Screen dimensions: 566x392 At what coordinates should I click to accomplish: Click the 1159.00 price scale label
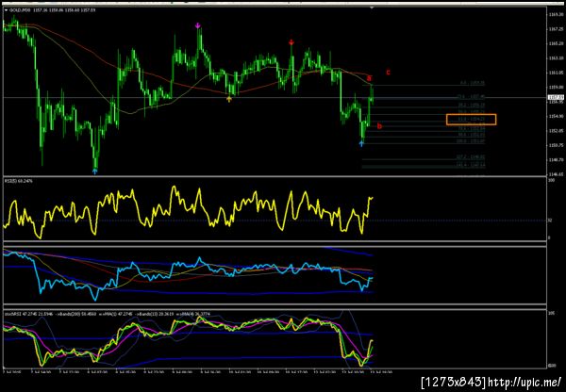(x=556, y=87)
